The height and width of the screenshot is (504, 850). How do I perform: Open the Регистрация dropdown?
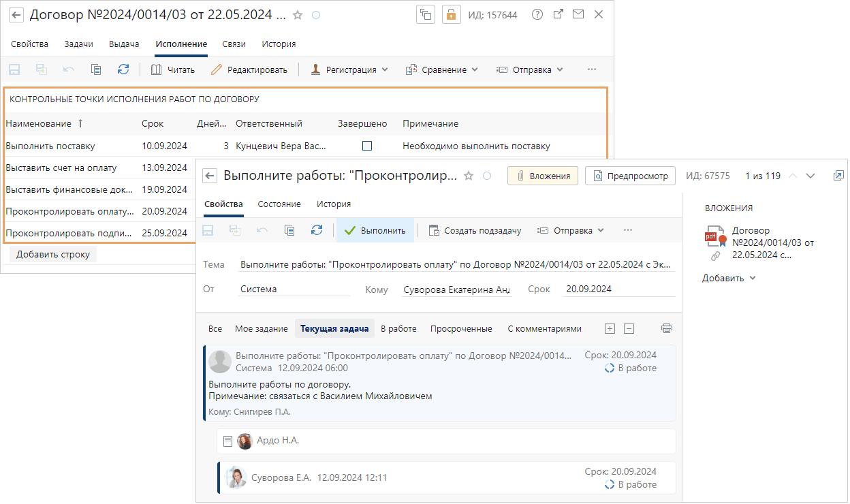[349, 69]
